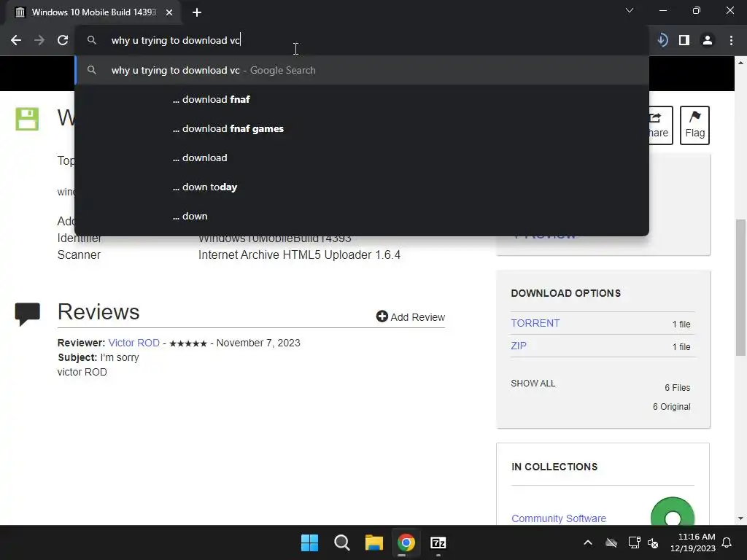Show all download files
Viewport: 747px width, 560px height.
coord(533,384)
